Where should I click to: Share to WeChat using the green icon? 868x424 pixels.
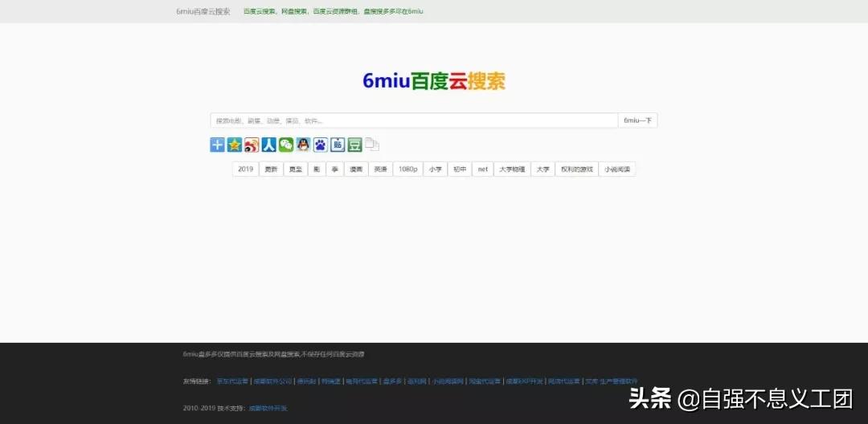(x=286, y=145)
